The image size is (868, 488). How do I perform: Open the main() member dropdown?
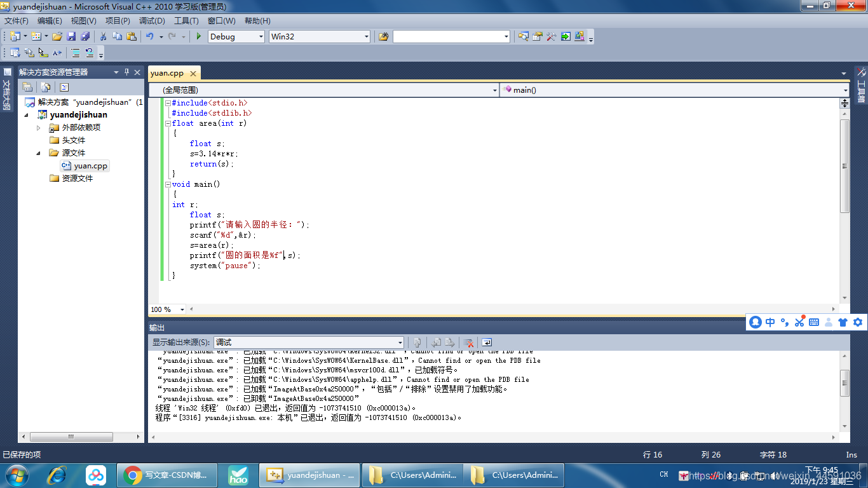pos(845,90)
